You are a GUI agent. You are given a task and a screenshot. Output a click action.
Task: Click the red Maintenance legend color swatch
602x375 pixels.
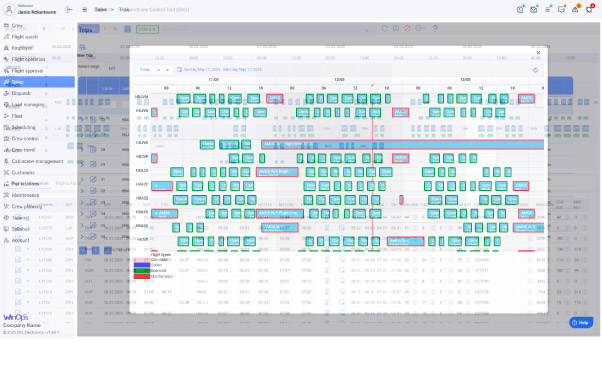point(142,276)
